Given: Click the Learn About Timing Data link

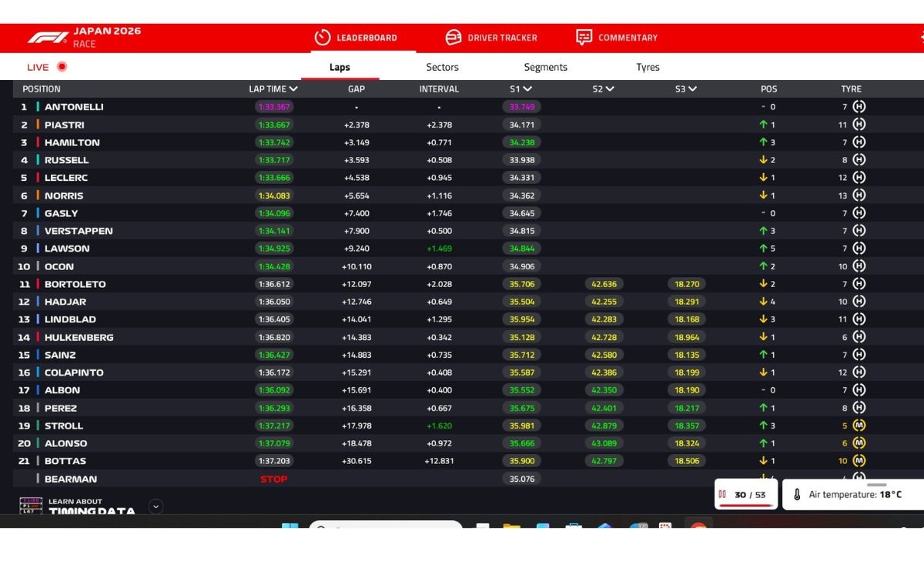Looking at the screenshot, I should coord(92,506).
